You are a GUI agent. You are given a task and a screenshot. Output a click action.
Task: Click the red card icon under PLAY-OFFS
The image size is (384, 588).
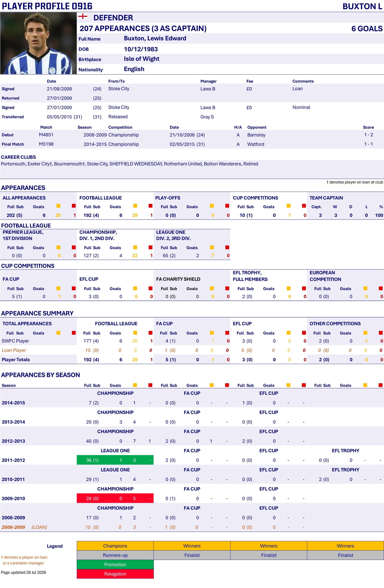(227, 206)
